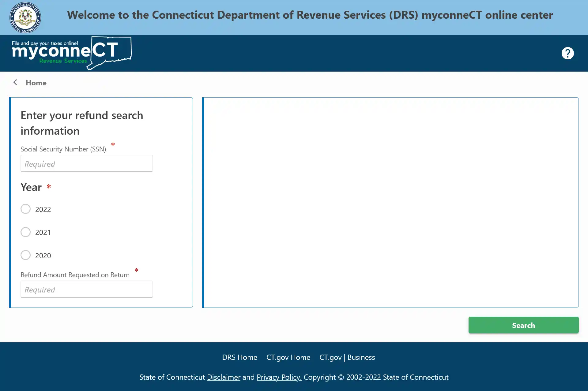
Task: Open the CT.gov Home footer link
Action: coord(288,357)
